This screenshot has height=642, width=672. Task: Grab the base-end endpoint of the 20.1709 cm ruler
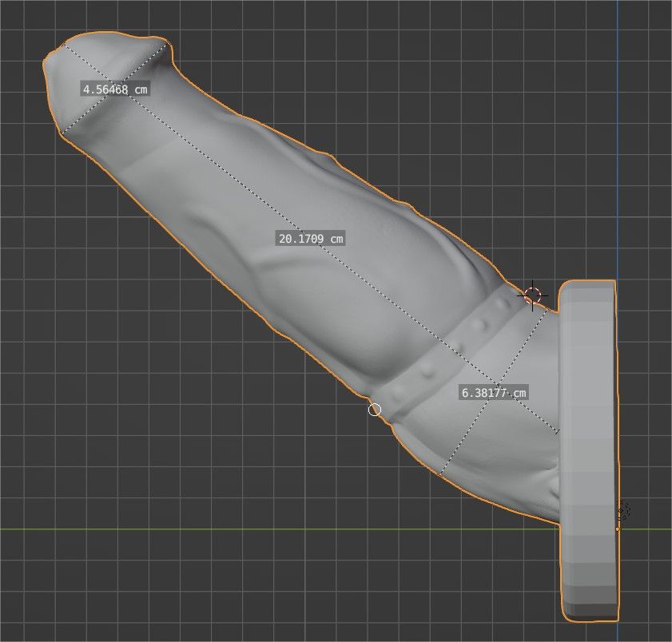click(x=559, y=434)
